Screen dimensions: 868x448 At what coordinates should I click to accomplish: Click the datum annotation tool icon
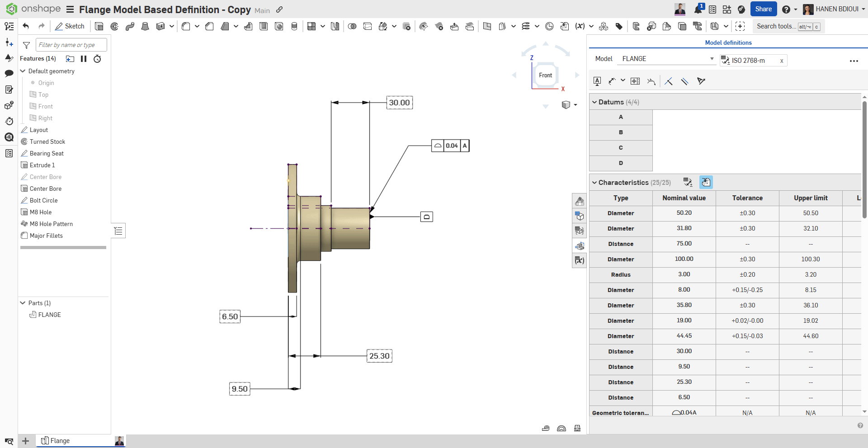tap(597, 81)
